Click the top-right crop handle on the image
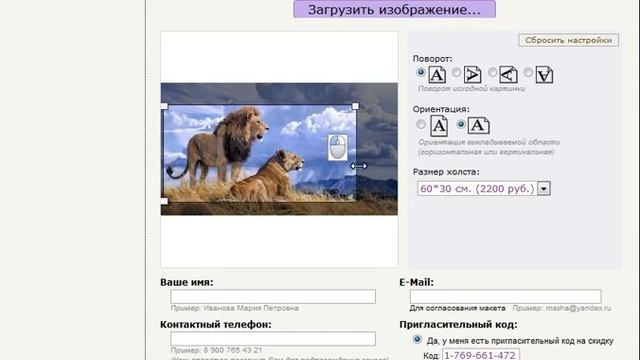Viewport: 640px width, 360px height. pyautogui.click(x=356, y=106)
